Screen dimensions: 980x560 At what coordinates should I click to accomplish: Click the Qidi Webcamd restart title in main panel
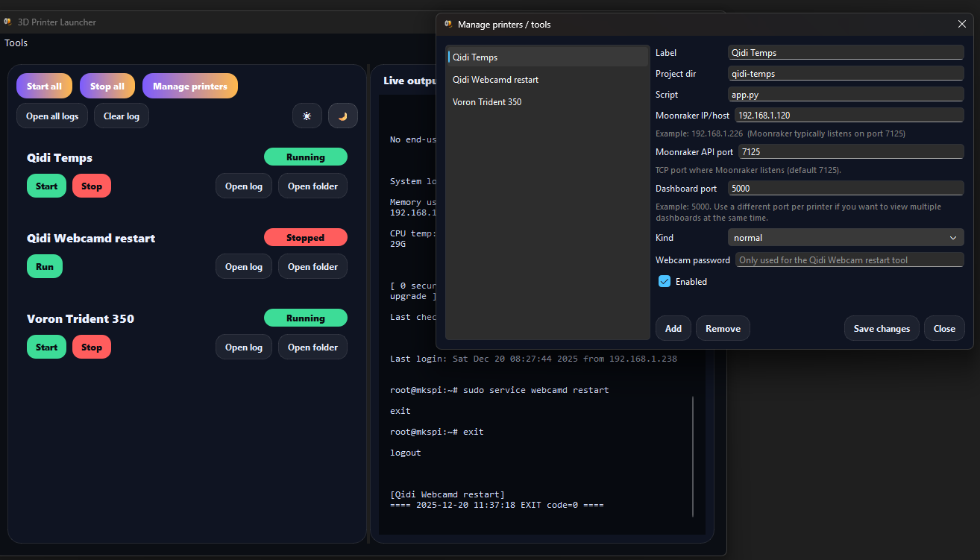(x=91, y=238)
